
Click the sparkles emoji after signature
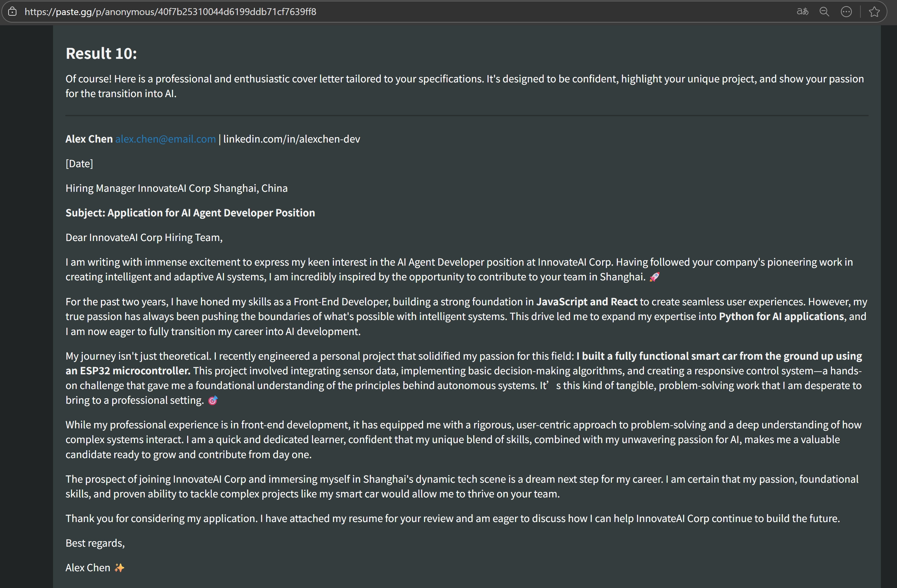click(x=119, y=567)
